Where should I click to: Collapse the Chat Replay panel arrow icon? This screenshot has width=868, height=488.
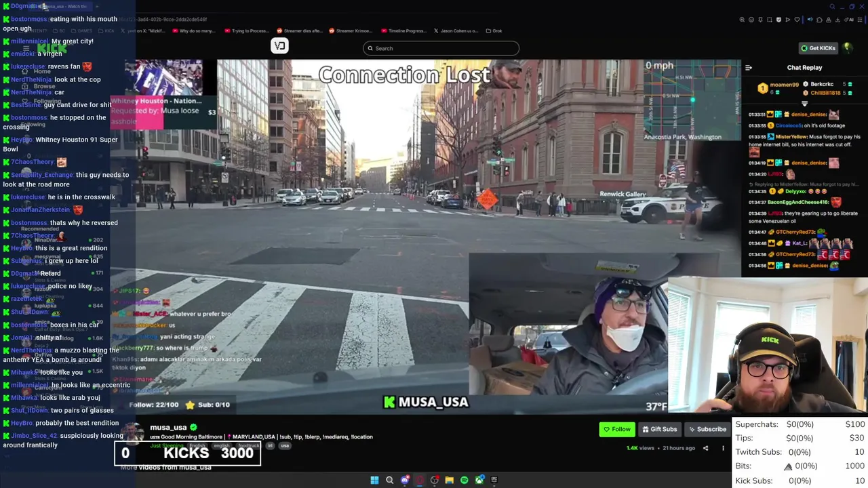pos(749,67)
